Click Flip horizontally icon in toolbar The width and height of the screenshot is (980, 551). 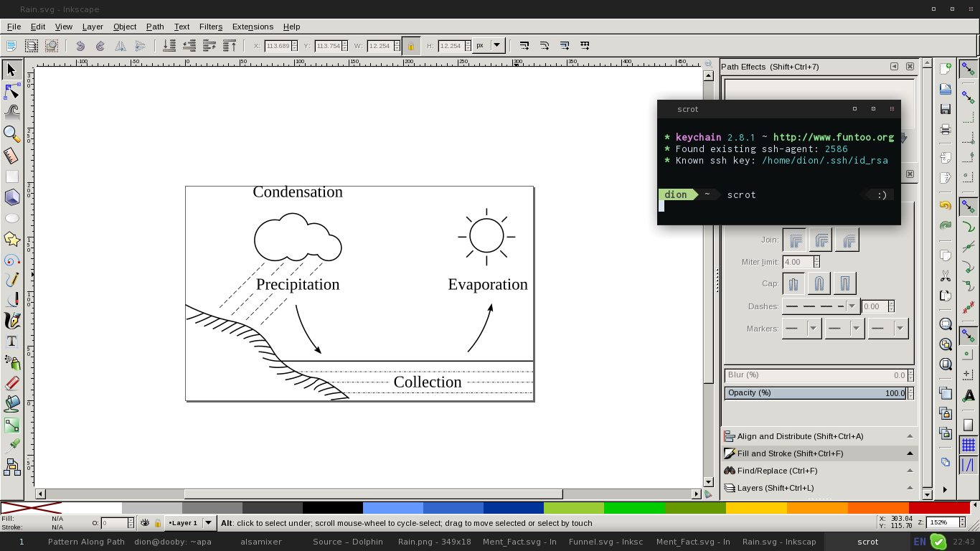tap(121, 45)
